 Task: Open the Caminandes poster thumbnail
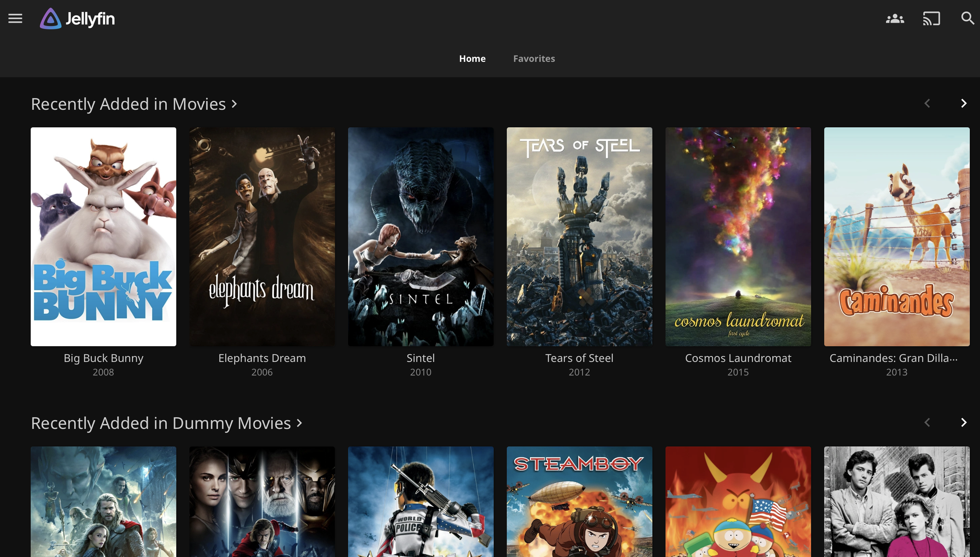coord(896,236)
